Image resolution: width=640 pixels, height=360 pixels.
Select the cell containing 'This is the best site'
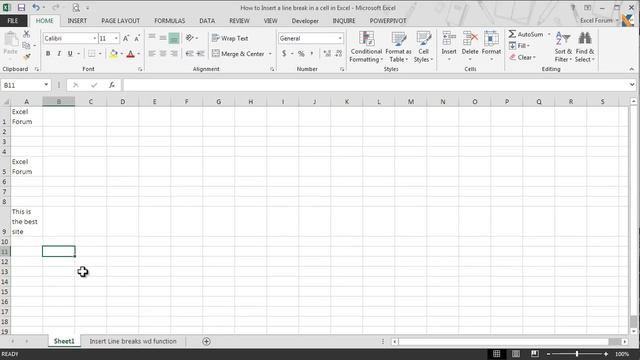tap(27, 222)
